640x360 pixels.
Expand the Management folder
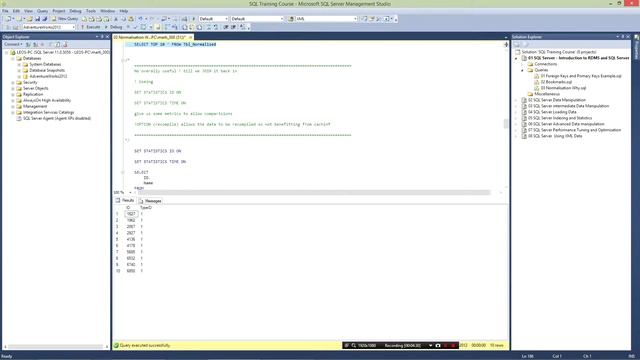(13, 106)
